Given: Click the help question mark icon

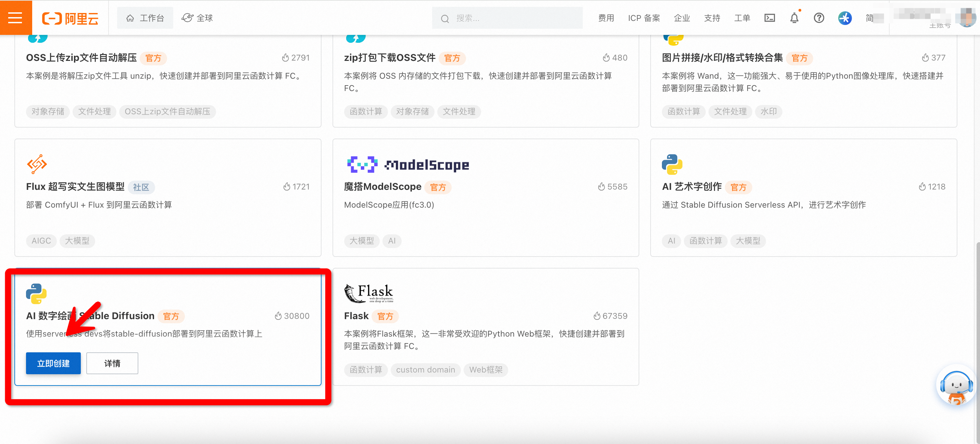Looking at the screenshot, I should (819, 18).
